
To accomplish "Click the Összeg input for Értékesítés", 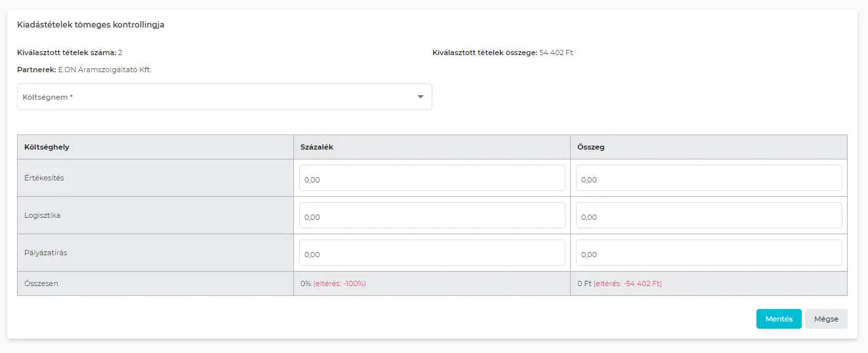I will point(709,178).
